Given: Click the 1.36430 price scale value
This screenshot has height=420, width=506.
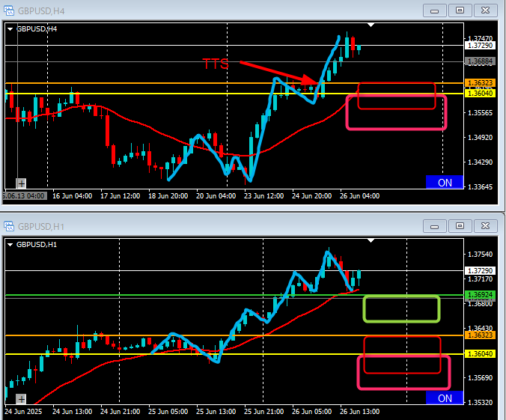Looking at the screenshot, I should click(x=481, y=329).
